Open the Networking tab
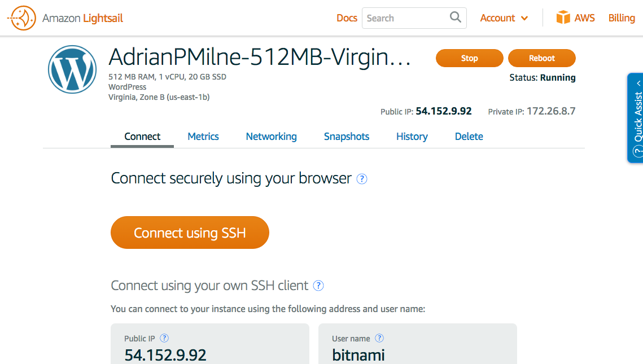 click(x=271, y=137)
